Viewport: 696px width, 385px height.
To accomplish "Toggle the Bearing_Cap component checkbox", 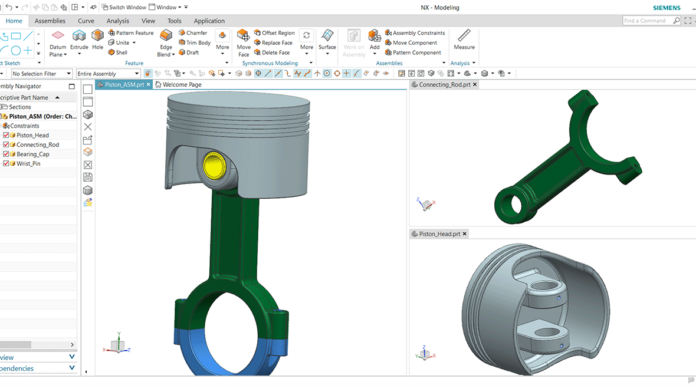I will 6,154.
